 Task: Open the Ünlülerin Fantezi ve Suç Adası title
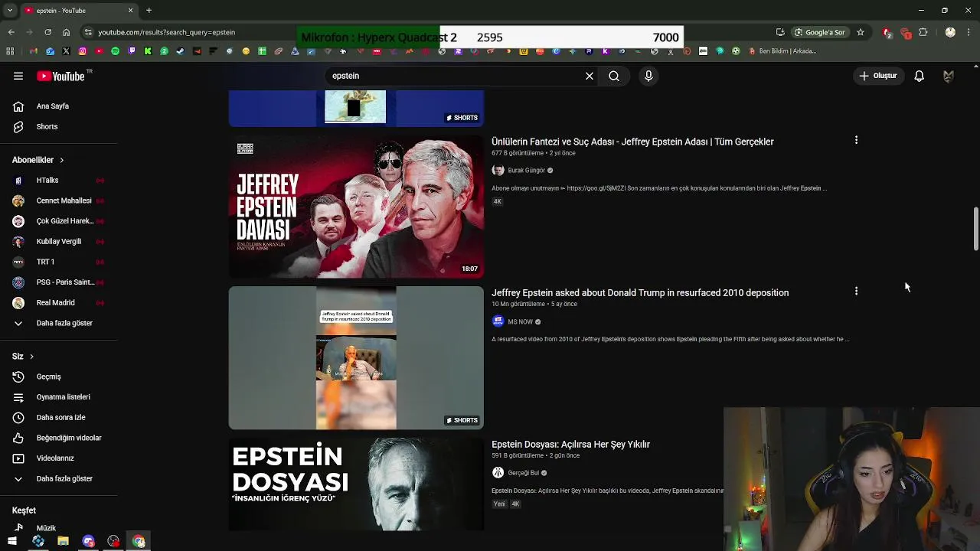click(x=632, y=142)
